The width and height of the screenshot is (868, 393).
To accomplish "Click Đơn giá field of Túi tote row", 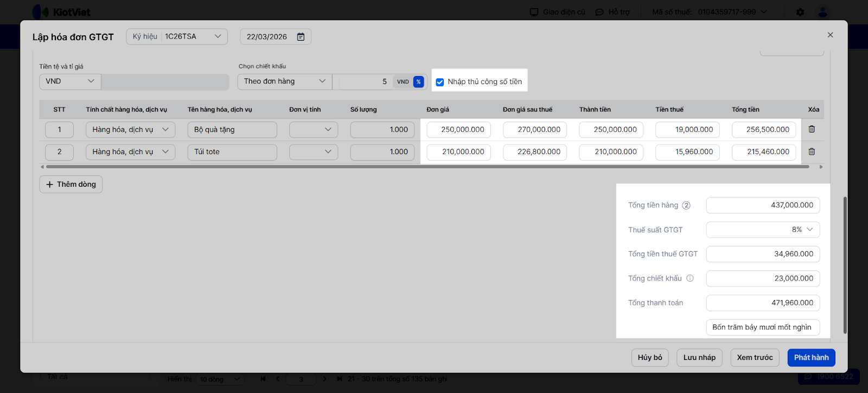I will pos(459,152).
